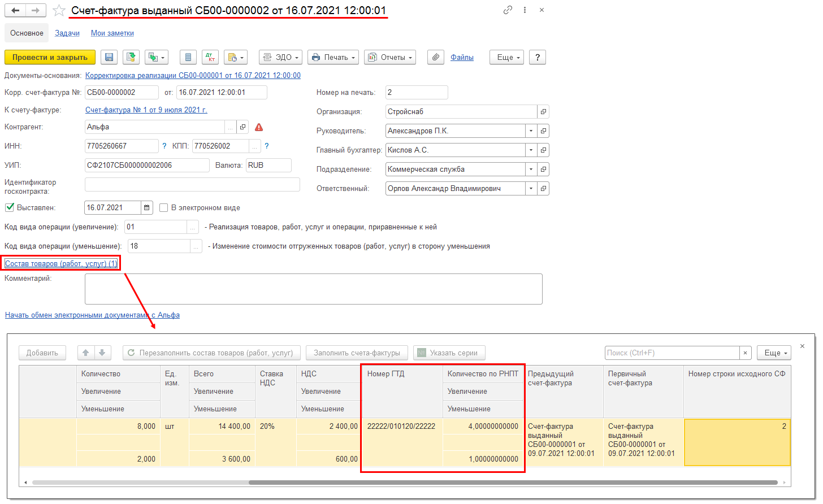Open the Отчеты dropdown menu
Viewport: 823px width, 504px height.
(x=390, y=57)
